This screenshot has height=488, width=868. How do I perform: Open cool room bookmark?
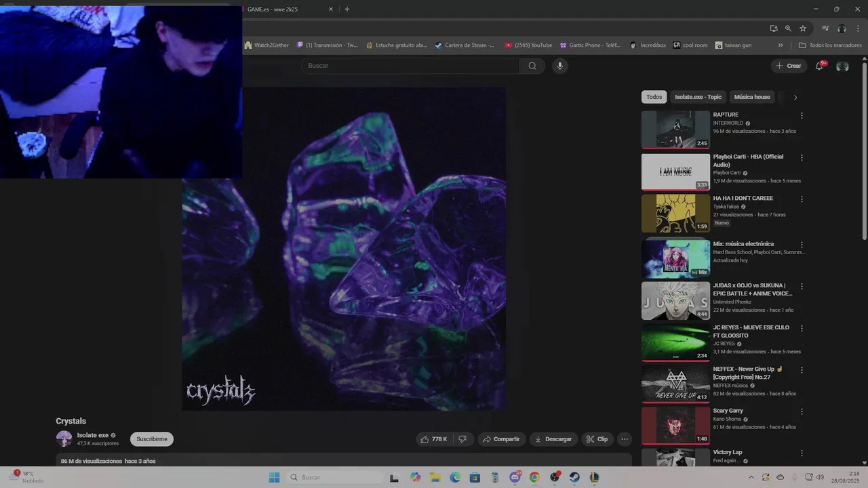pos(690,45)
